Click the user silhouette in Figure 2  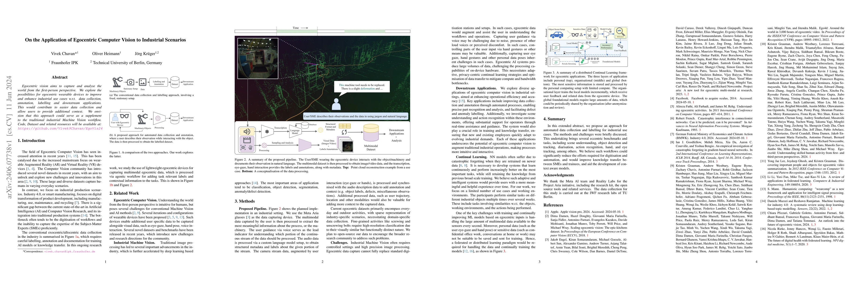point(336,104)
